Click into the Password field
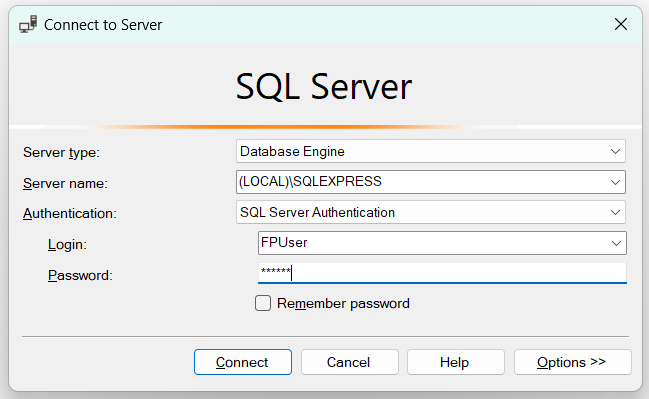 click(442, 273)
